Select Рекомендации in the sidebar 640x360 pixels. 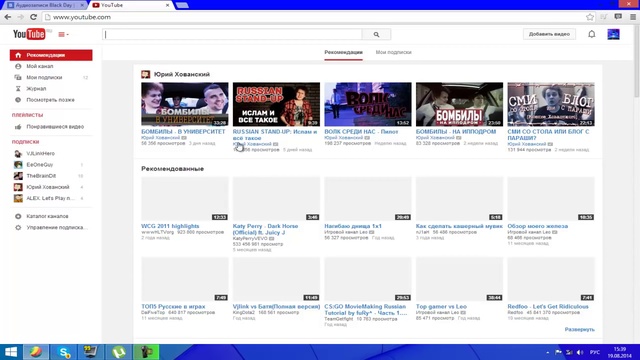[x=51, y=55]
